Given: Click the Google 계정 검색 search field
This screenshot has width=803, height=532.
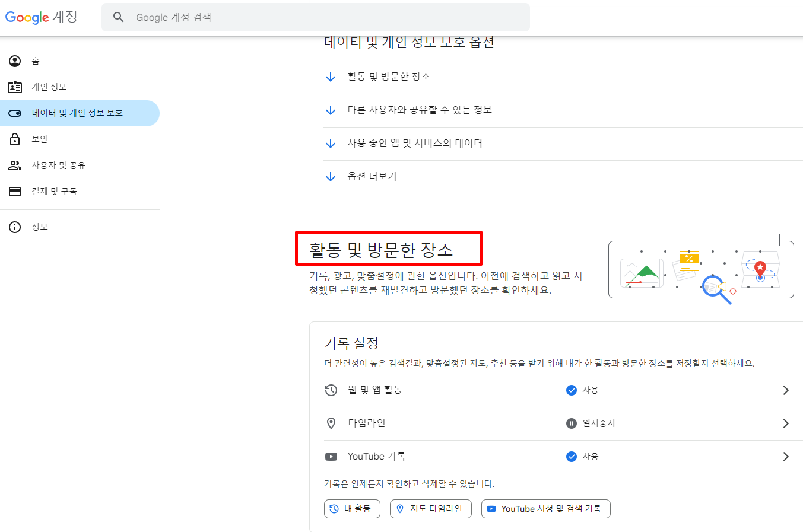Looking at the screenshot, I should [x=316, y=17].
